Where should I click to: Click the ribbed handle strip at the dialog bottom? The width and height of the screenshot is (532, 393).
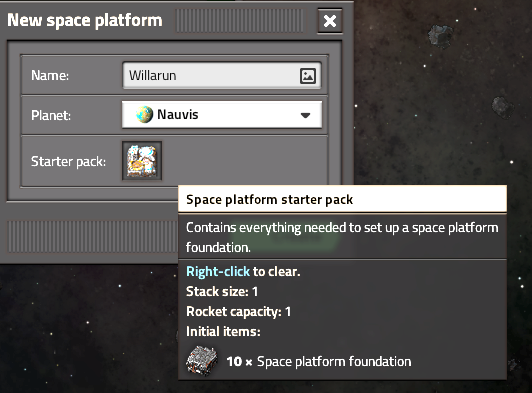click(92, 237)
